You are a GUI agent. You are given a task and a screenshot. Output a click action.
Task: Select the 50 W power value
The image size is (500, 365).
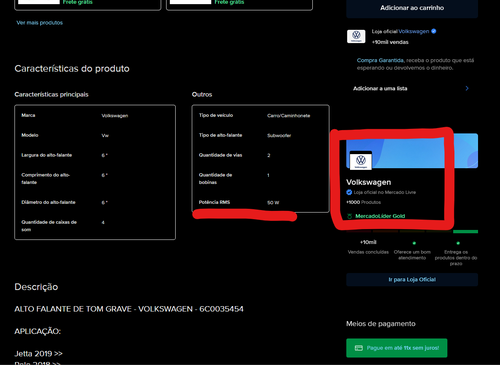pos(273,203)
